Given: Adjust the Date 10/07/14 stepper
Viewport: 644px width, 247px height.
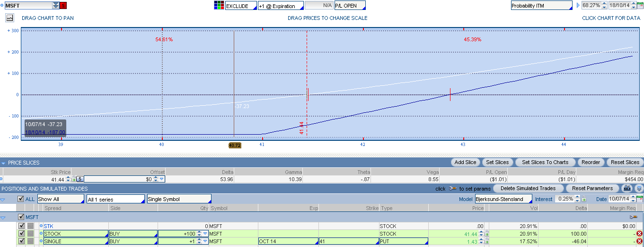Looking at the screenshot, I should (x=633, y=199).
